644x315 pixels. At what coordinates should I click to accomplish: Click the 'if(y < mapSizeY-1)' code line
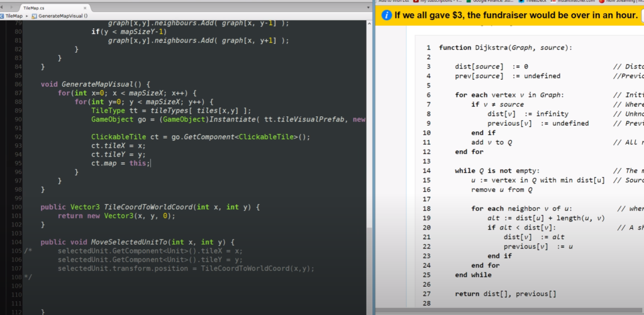point(129,31)
